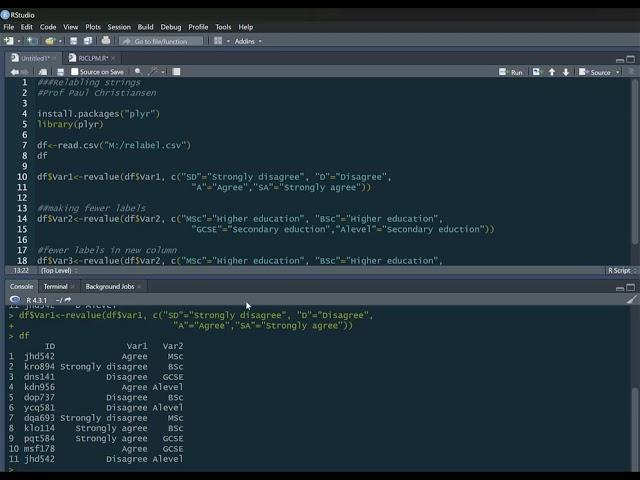
Task: Open the Edit menu
Action: 27,27
